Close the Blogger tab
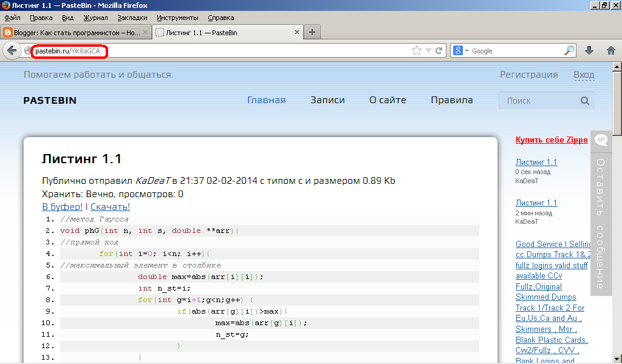Viewport: 622px width, 364px height. coord(145,32)
